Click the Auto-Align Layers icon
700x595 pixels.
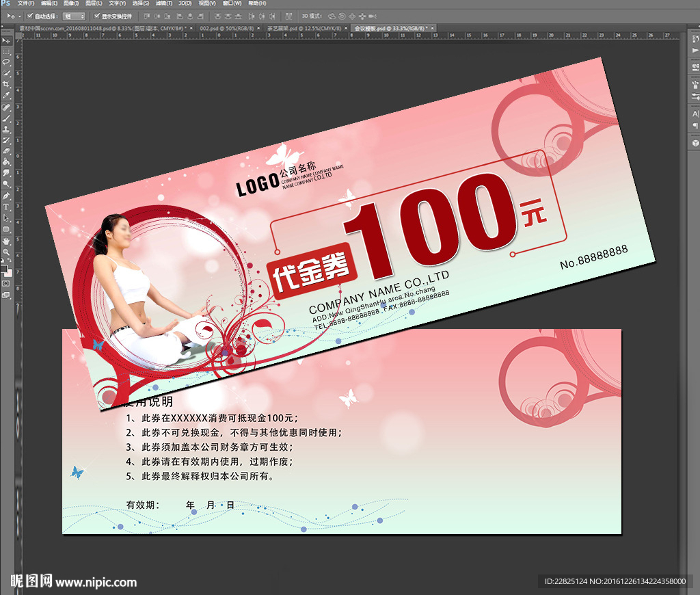tap(289, 16)
